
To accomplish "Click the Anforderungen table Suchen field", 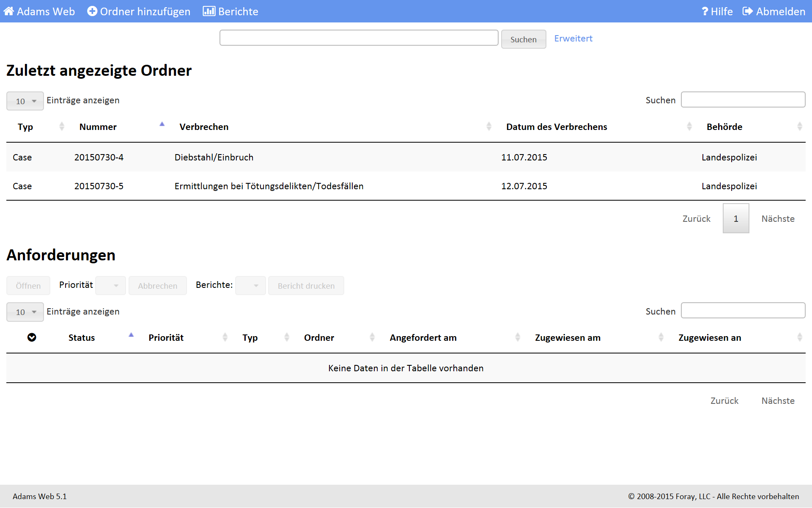I will coord(743,311).
